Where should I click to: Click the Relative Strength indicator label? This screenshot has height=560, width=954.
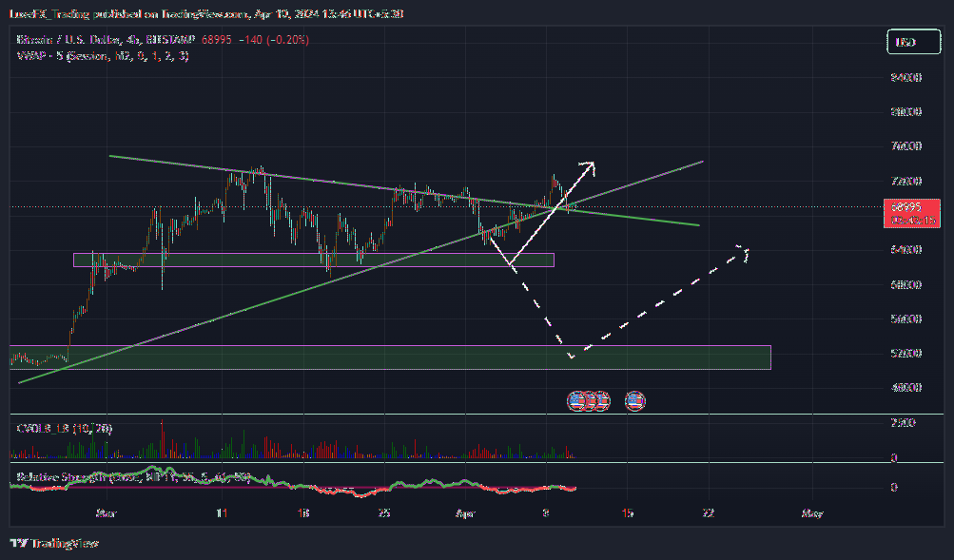(x=133, y=477)
